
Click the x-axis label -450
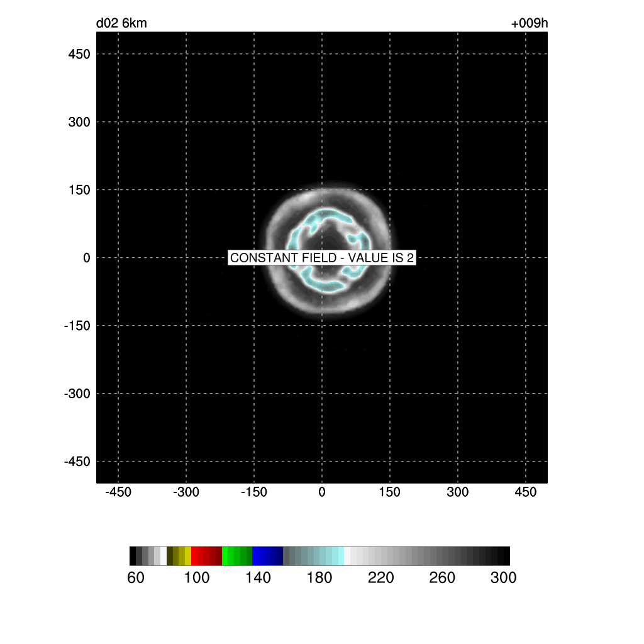coord(118,492)
